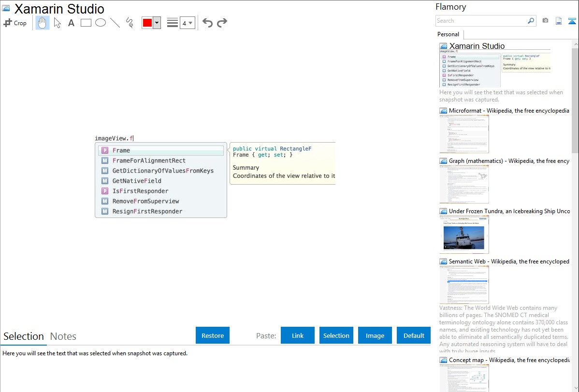Click the Concept map - Wikipedia title
The height and width of the screenshot is (392, 579).
click(x=509, y=360)
